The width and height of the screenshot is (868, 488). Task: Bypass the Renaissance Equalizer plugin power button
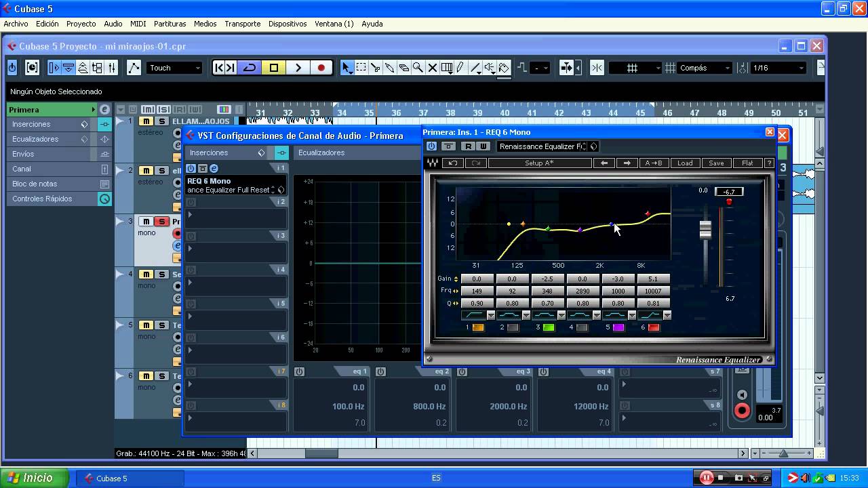(431, 146)
